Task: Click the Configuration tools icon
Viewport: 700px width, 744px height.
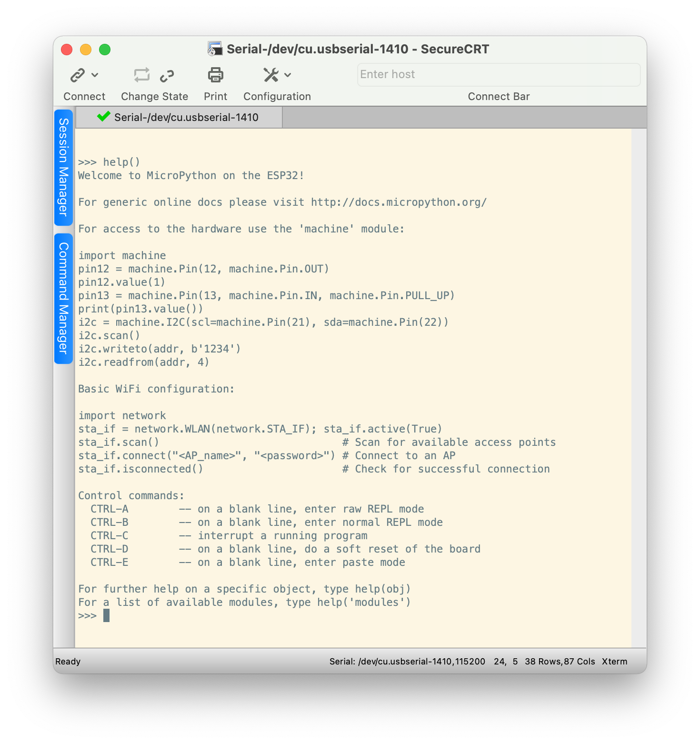Action: tap(271, 75)
